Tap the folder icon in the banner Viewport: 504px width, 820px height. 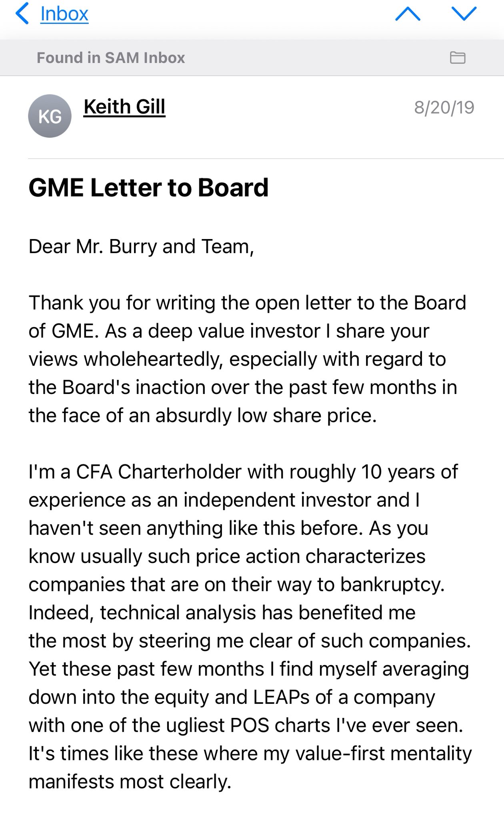click(458, 58)
